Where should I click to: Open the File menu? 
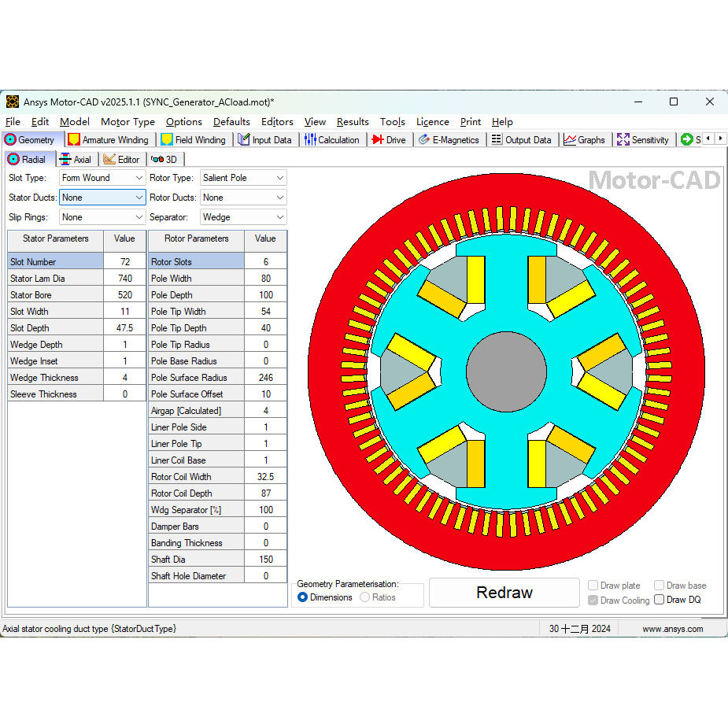pos(13,122)
